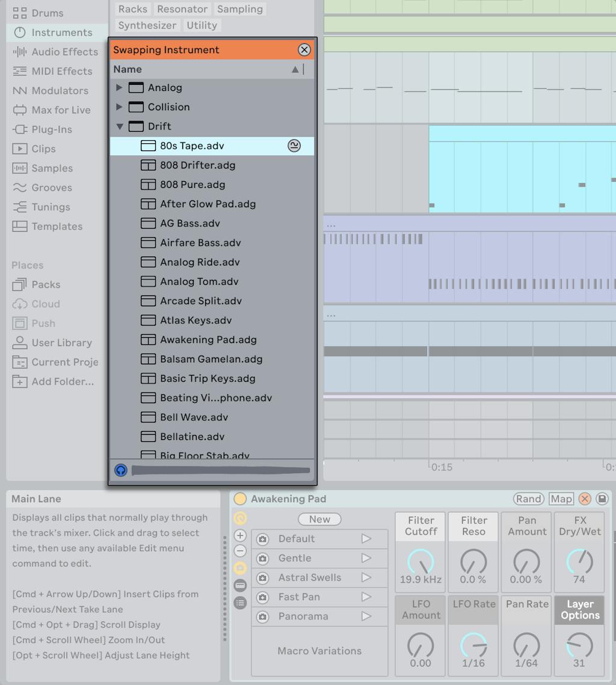Expand the Analog folder
This screenshot has height=685, width=616.
coord(119,87)
